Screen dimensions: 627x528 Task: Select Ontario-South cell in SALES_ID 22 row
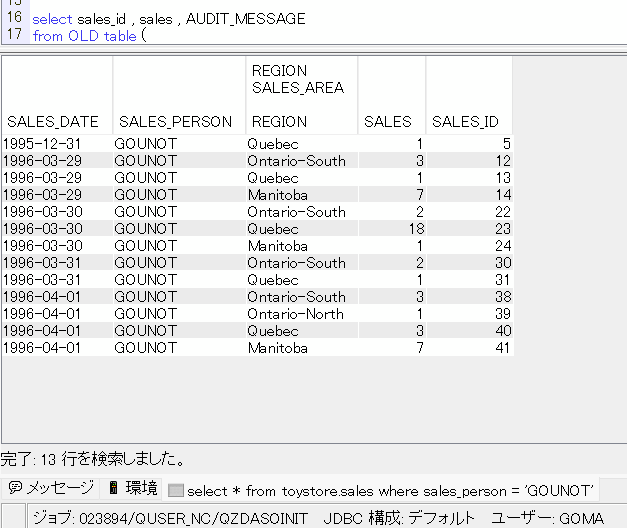302,212
